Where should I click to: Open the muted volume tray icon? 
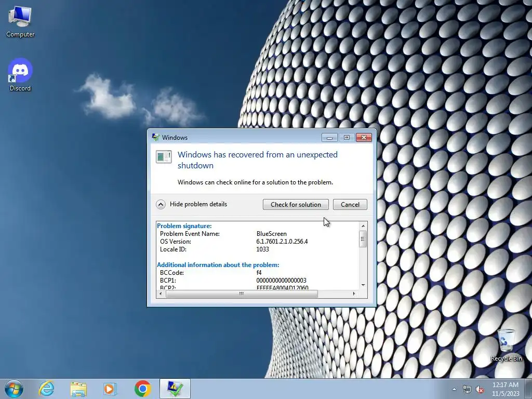480,390
